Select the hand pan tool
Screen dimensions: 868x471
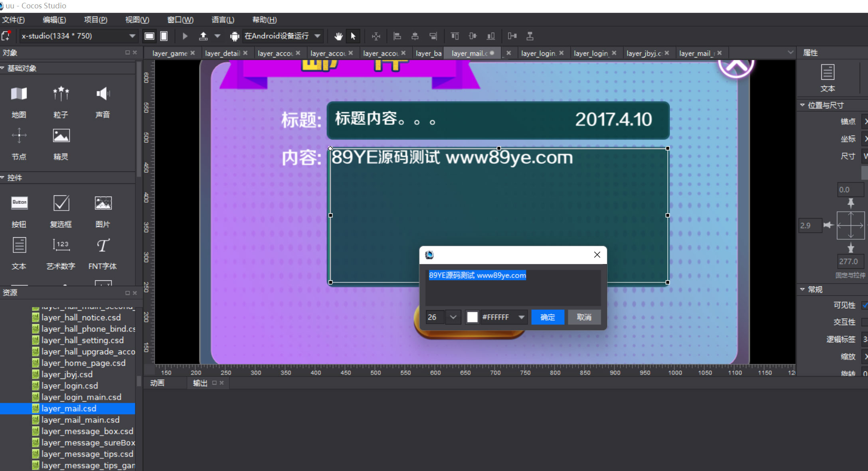pos(338,36)
